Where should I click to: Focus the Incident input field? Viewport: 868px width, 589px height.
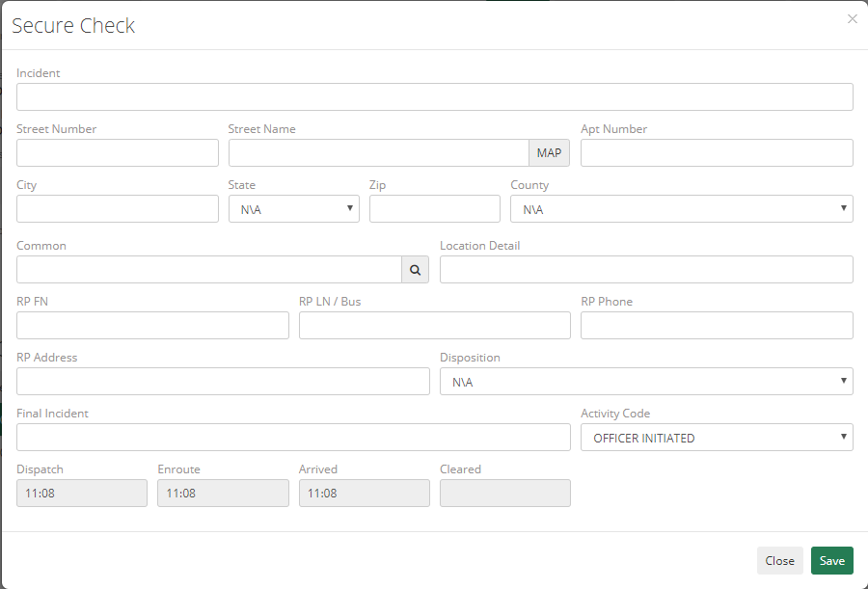435,96
